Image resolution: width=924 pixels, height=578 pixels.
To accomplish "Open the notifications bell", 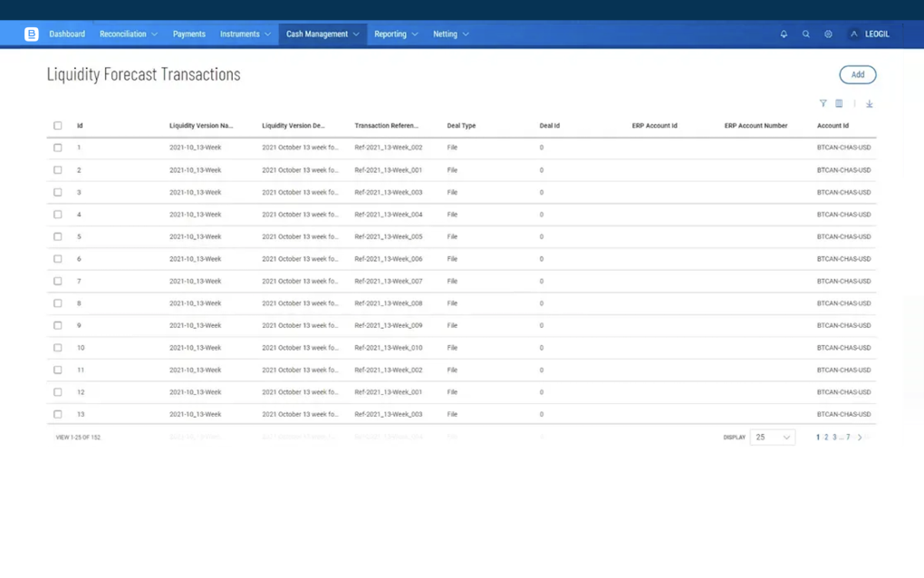I will point(784,34).
